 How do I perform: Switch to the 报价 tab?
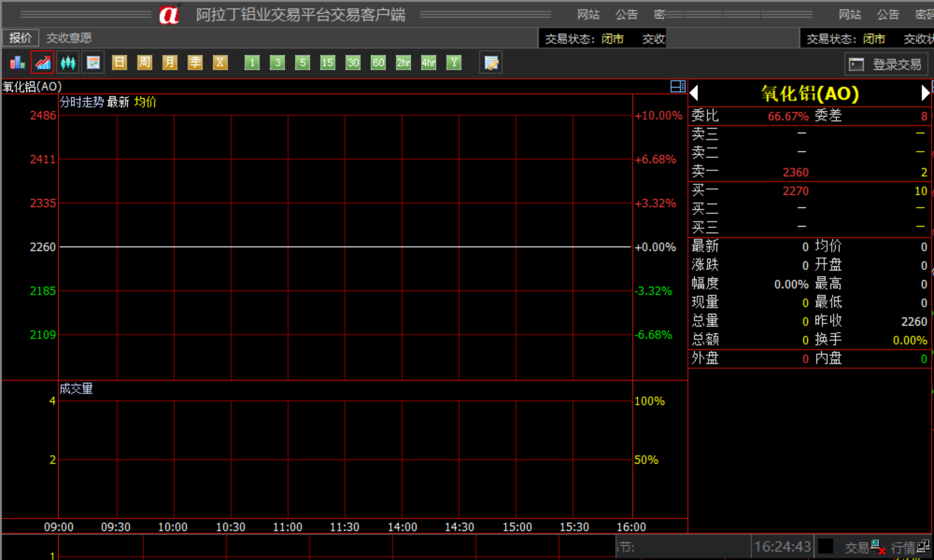[21, 38]
